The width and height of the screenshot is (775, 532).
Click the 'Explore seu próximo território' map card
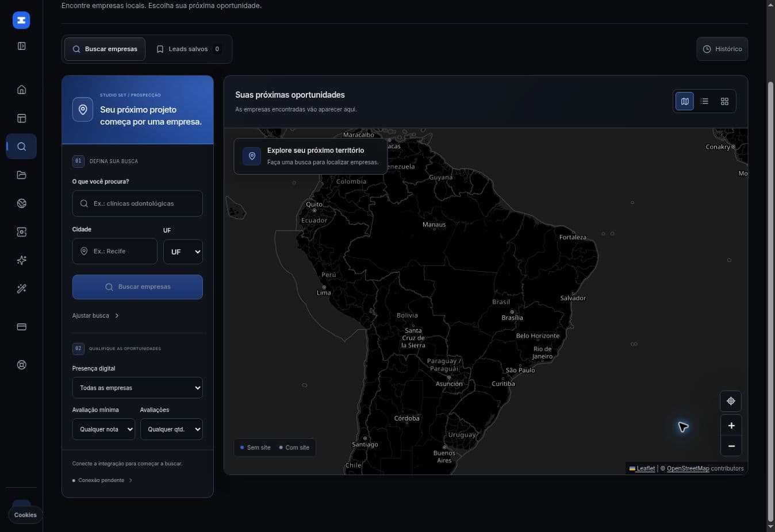point(310,156)
